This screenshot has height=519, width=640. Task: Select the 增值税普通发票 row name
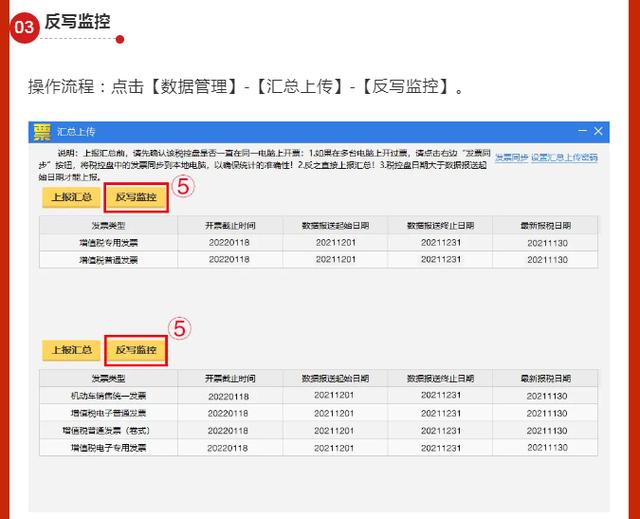click(109, 260)
